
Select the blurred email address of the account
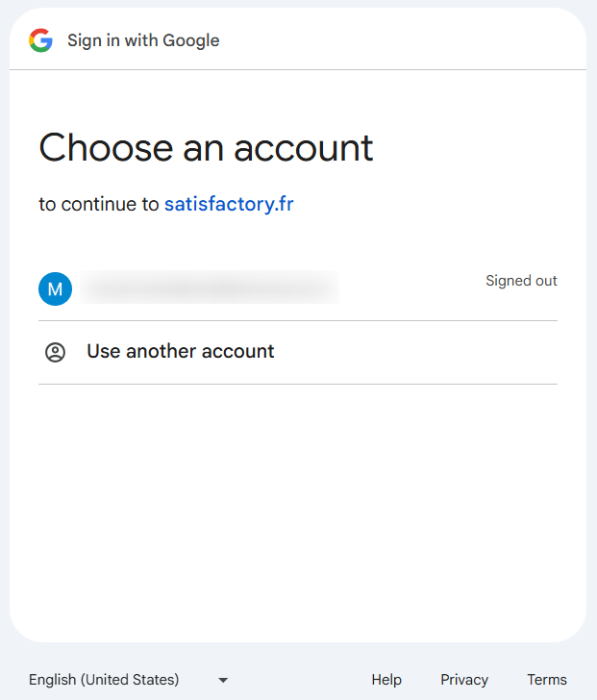pyautogui.click(x=210, y=287)
